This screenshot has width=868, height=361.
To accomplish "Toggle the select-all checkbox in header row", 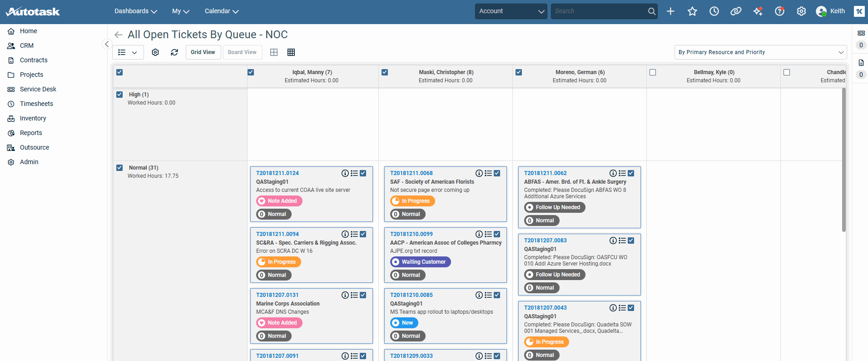I will tap(119, 72).
